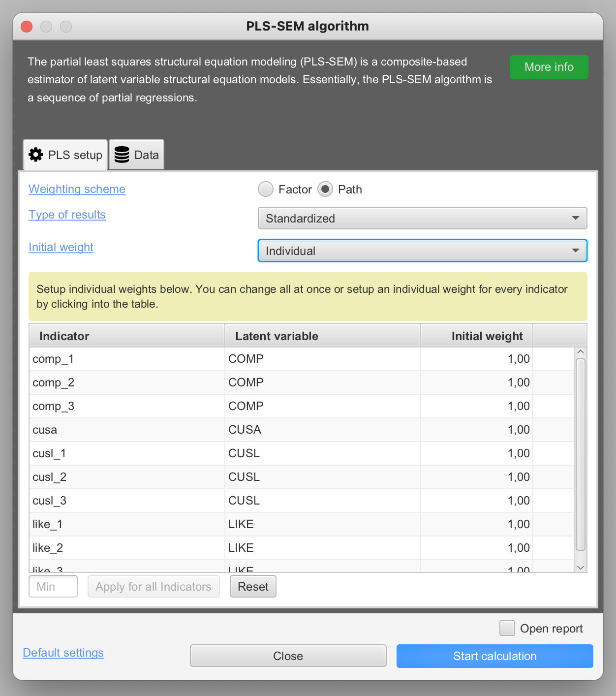
Task: Click the CUSL cell in cusl_3 row
Action: [x=323, y=501]
